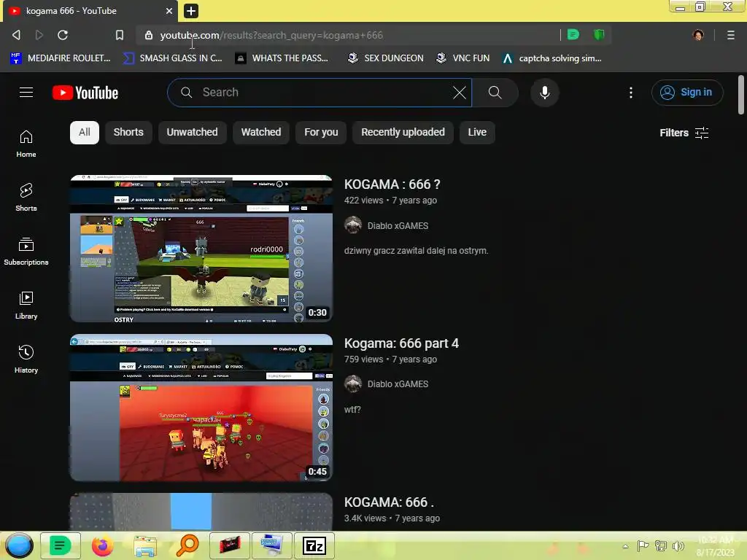
Task: Open YouTube settings three-dot menu
Action: pos(631,93)
